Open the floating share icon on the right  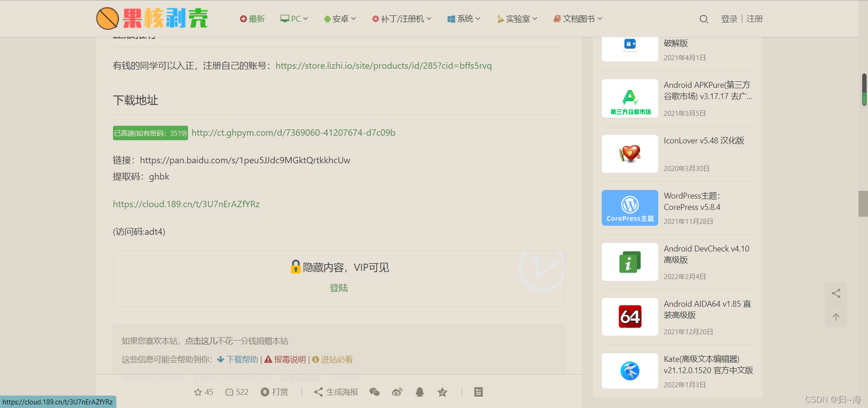[x=835, y=293]
